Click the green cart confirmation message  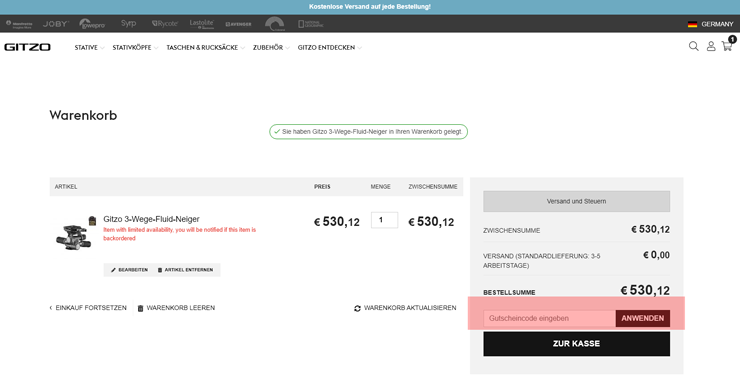coord(369,132)
